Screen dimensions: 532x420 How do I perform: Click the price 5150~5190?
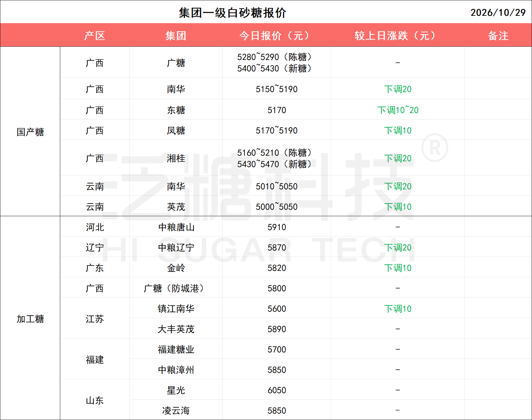(x=276, y=89)
